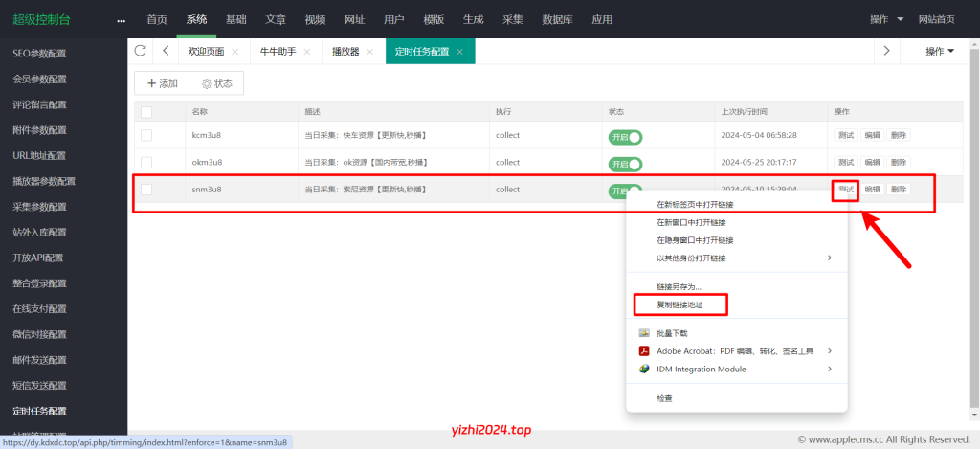The height and width of the screenshot is (449, 980).
Task: Click the Adobe Acrobat icon in the context menu
Action: pyautogui.click(x=645, y=351)
